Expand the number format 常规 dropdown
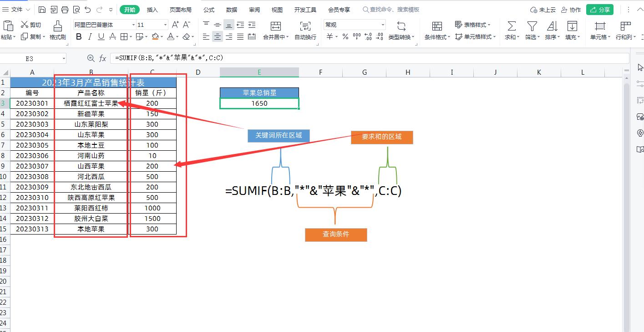This screenshot has height=332, width=644. (383, 25)
